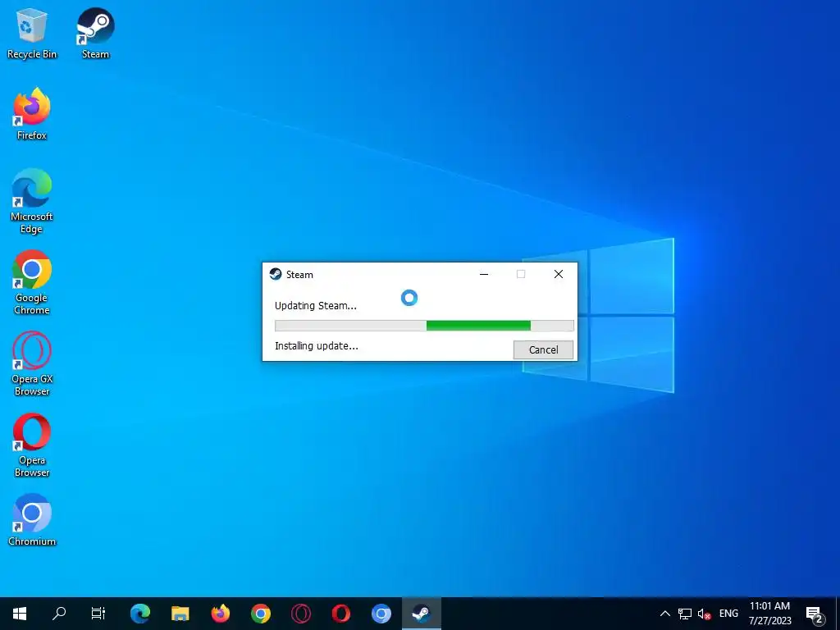This screenshot has width=840, height=630.
Task: Select the Microsoft Edge desktop shortcut
Action: tap(32, 202)
